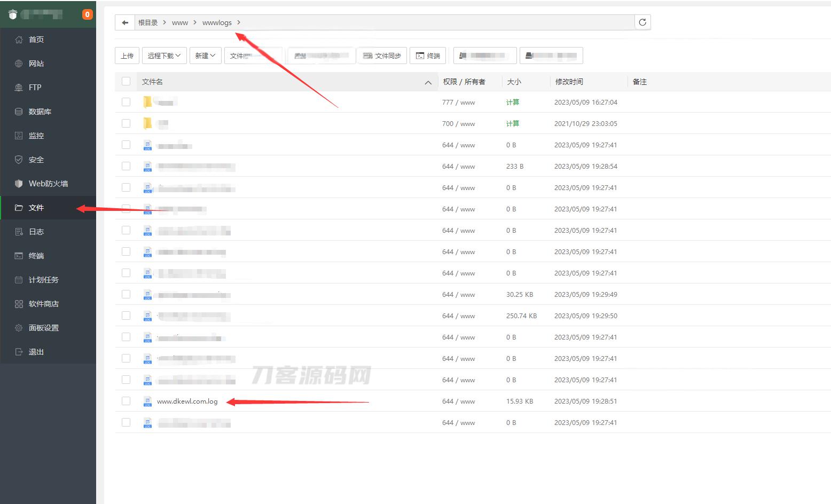Screen dimensions: 831x504
Task: Expand the 新建 new item dropdown
Action: [x=206, y=56]
